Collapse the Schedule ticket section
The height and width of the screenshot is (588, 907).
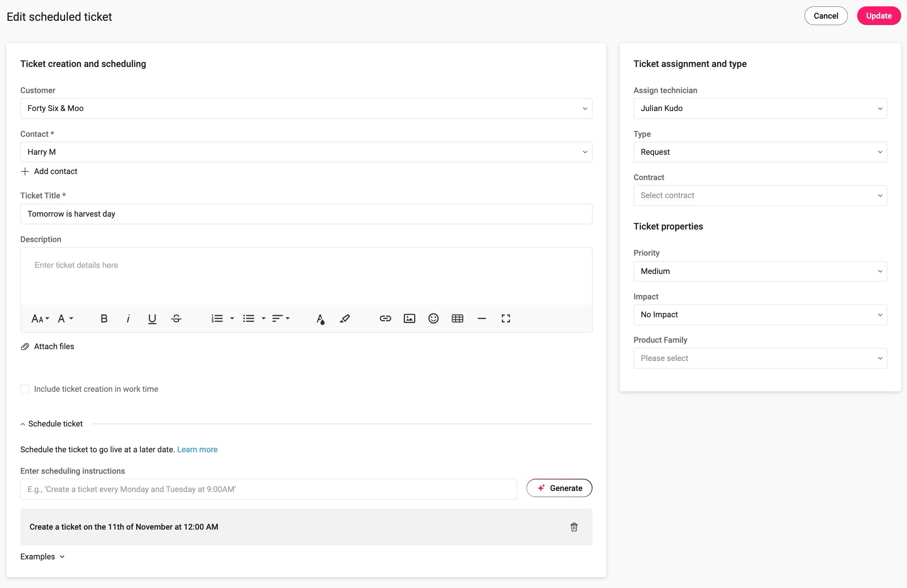click(x=52, y=424)
